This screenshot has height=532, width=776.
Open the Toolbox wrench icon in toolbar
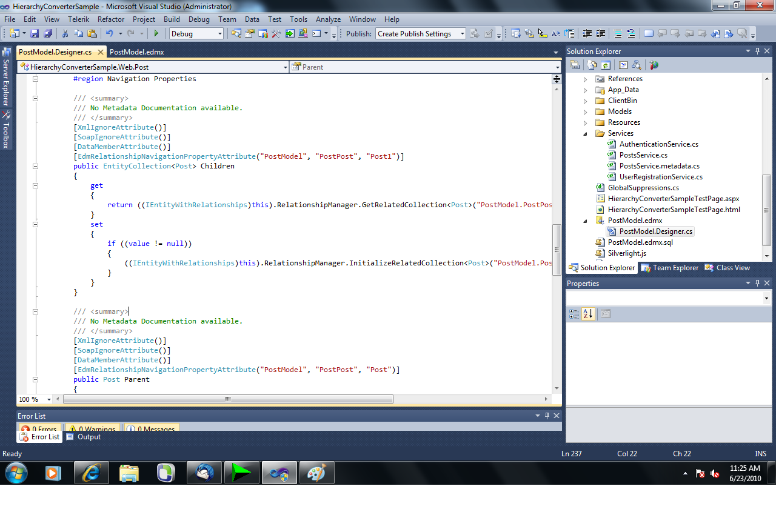coord(276,33)
